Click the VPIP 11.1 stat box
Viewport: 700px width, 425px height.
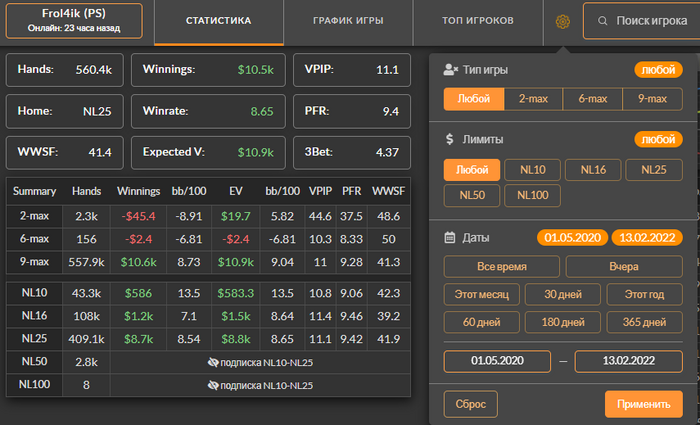[352, 70]
